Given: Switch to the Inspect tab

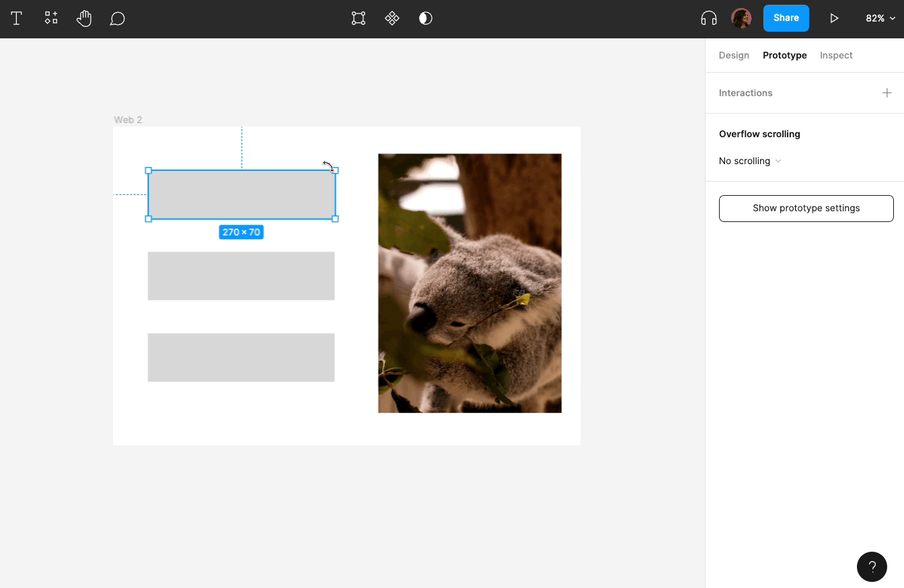Looking at the screenshot, I should 836,55.
